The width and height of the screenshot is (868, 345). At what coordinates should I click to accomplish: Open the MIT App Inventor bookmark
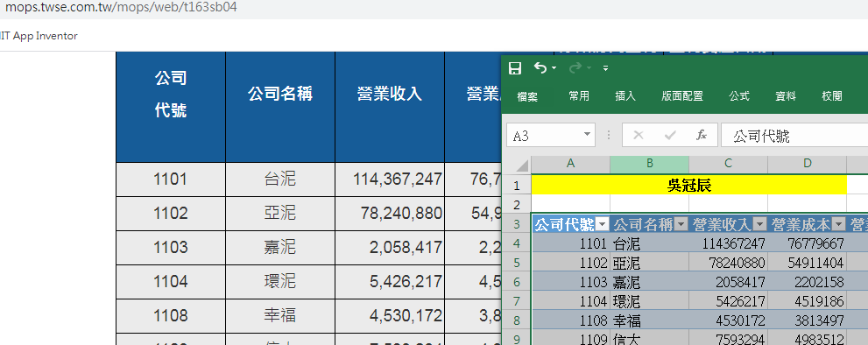(39, 36)
